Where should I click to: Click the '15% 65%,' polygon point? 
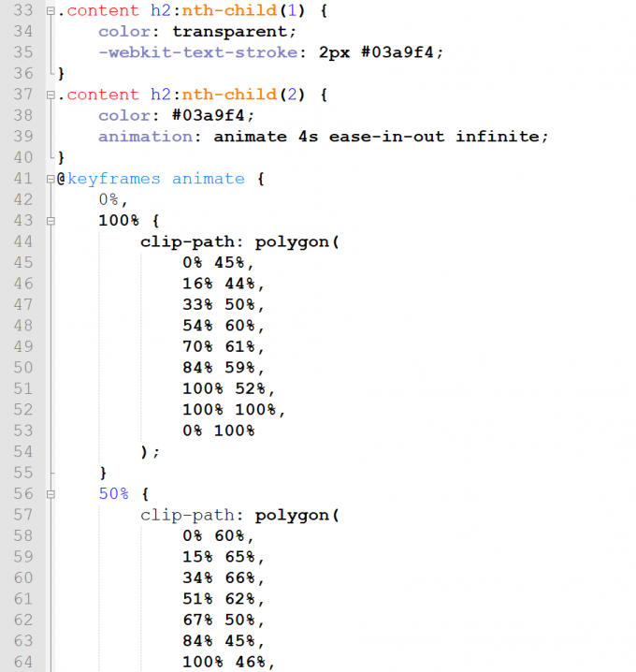click(224, 557)
